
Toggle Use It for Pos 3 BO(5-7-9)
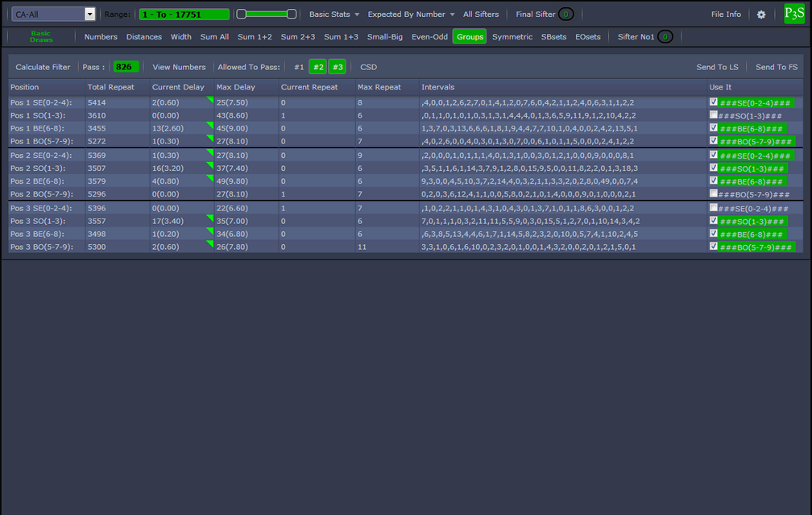point(714,247)
